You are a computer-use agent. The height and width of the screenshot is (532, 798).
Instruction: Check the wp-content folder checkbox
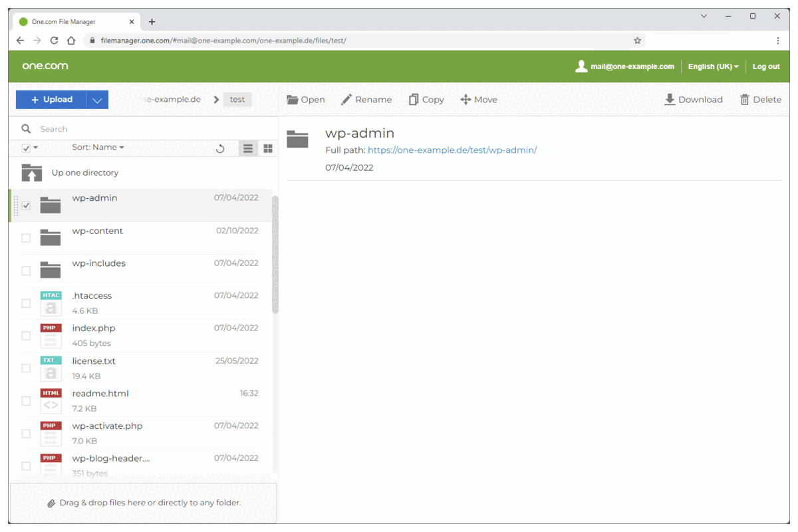point(25,237)
